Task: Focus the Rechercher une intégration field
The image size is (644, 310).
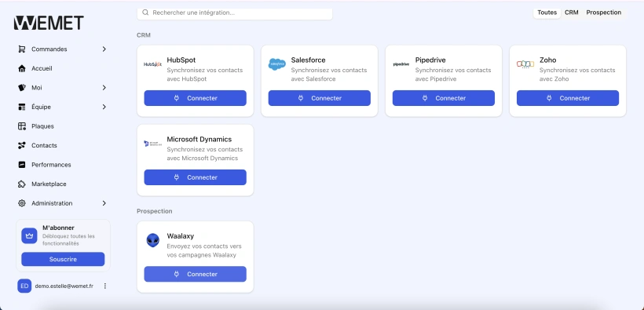Action: point(235,13)
